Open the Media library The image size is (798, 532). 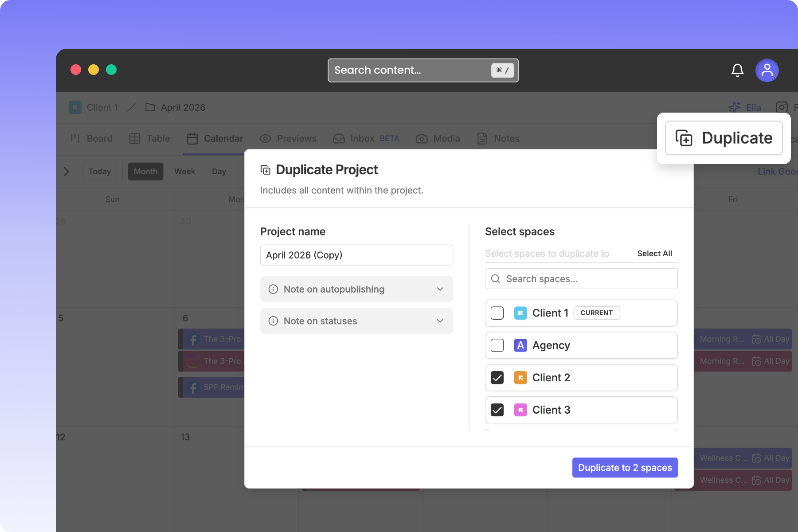click(x=438, y=138)
